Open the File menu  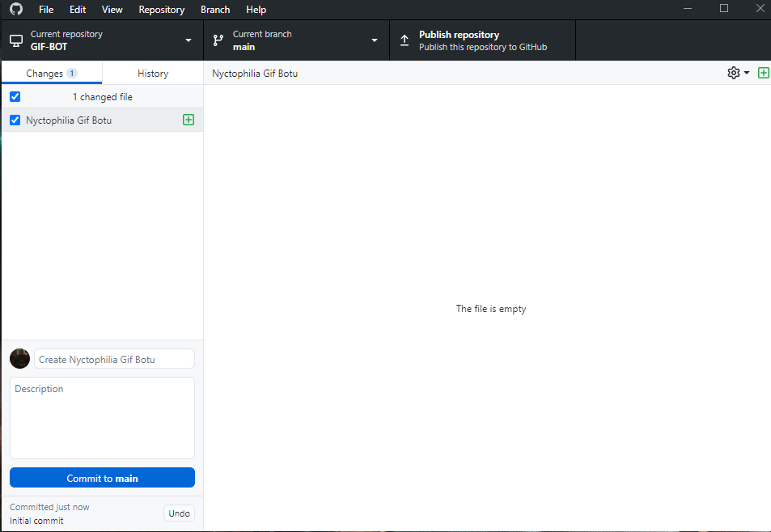[x=46, y=10]
